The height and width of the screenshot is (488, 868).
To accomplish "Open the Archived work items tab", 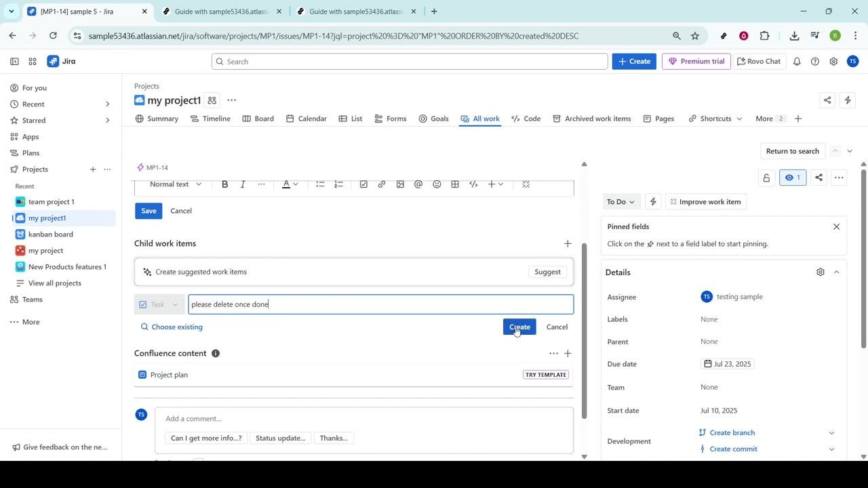I will coord(591,119).
